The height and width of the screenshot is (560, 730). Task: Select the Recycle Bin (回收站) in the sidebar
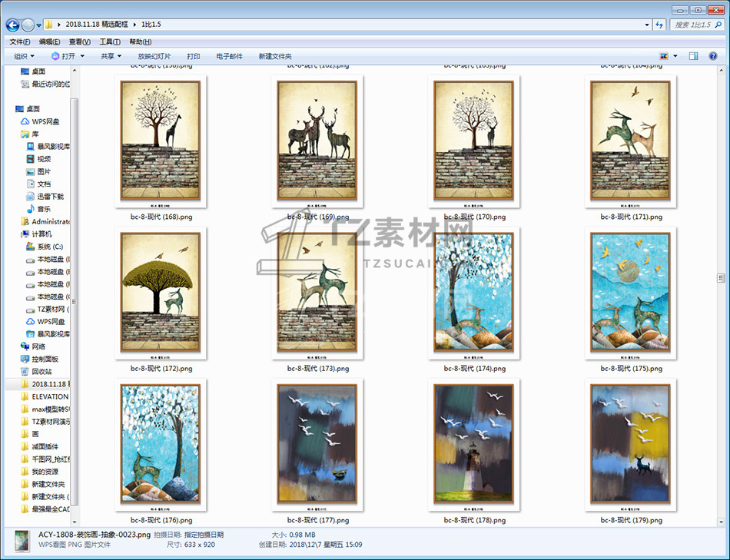[41, 371]
